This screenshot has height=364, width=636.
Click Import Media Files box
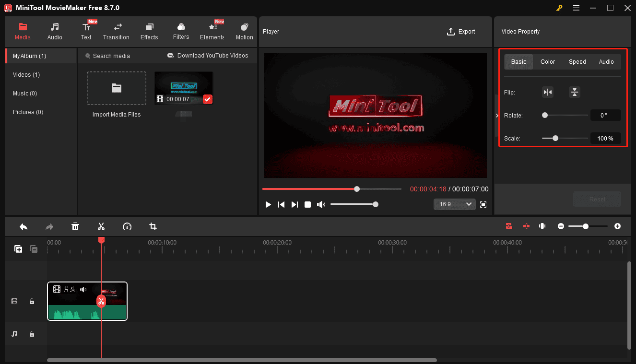(x=117, y=88)
